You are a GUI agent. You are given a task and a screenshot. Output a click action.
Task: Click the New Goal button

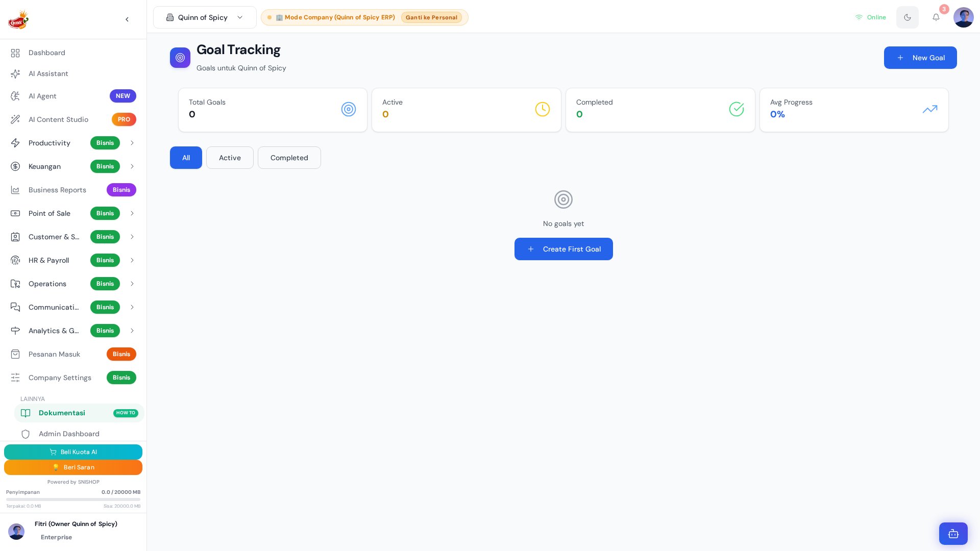(920, 58)
